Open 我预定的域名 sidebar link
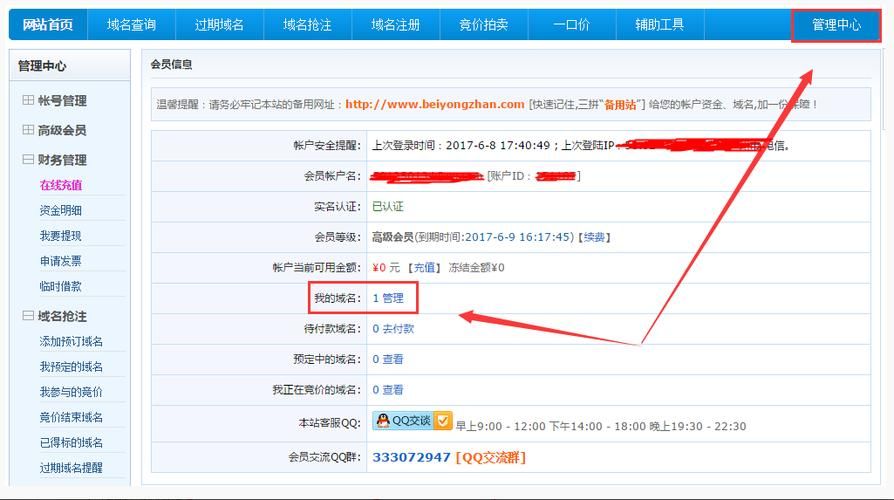 pyautogui.click(x=71, y=367)
